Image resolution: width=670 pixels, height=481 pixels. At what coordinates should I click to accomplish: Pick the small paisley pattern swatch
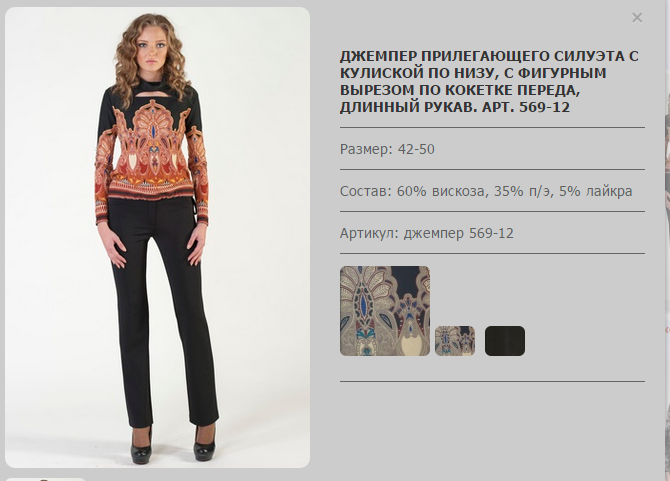point(455,341)
